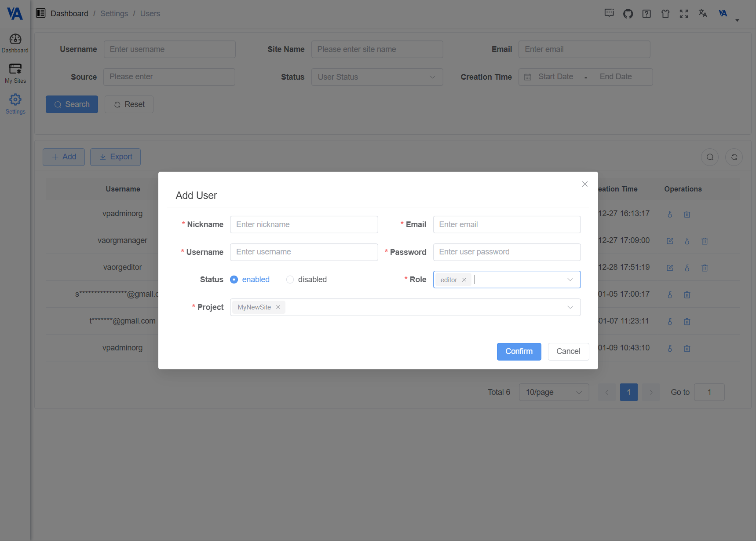
Task: Expand the Project dropdown
Action: (570, 307)
